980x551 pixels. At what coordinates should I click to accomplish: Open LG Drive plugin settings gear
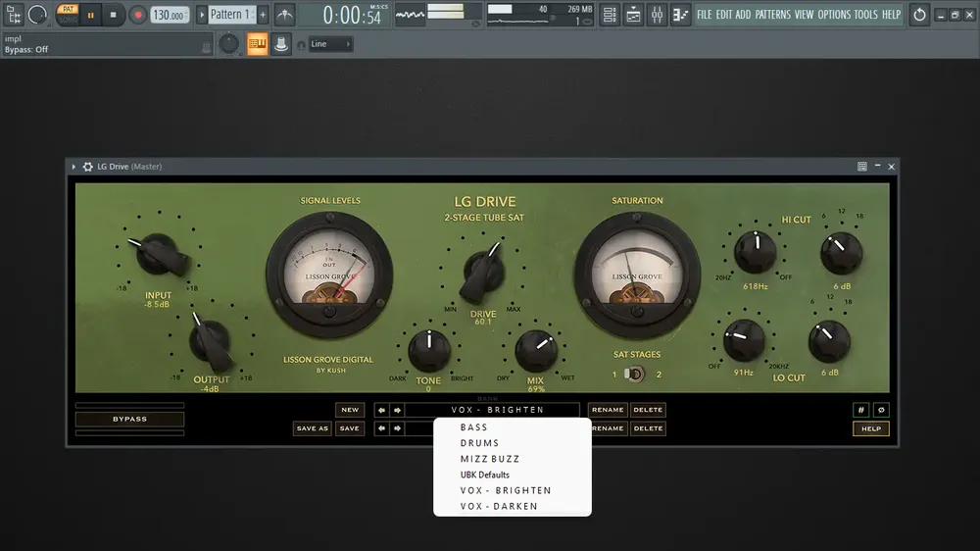pos(87,167)
